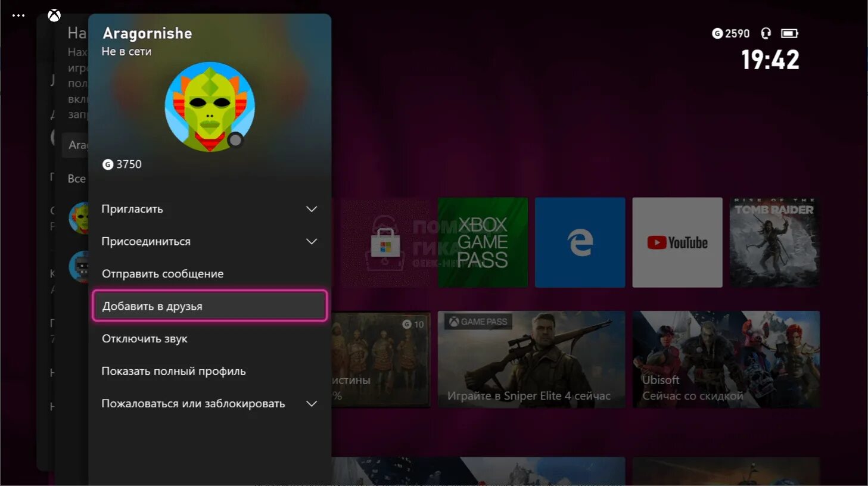Click the gamerscore value 3750
868x486 pixels.
[x=129, y=164]
